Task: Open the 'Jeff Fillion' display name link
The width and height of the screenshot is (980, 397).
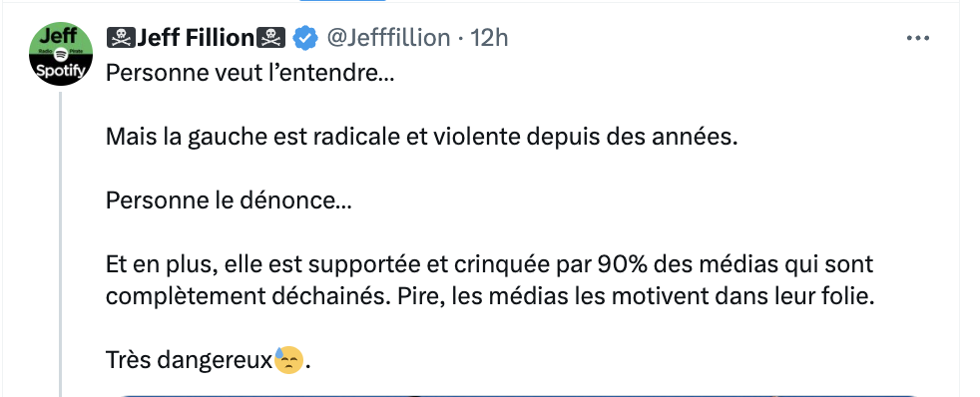Action: click(x=196, y=38)
